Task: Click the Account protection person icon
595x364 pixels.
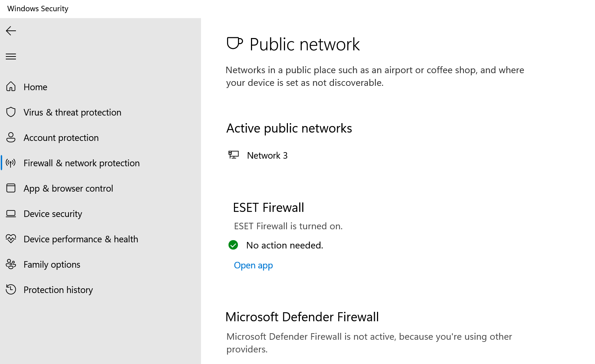Action: tap(11, 137)
